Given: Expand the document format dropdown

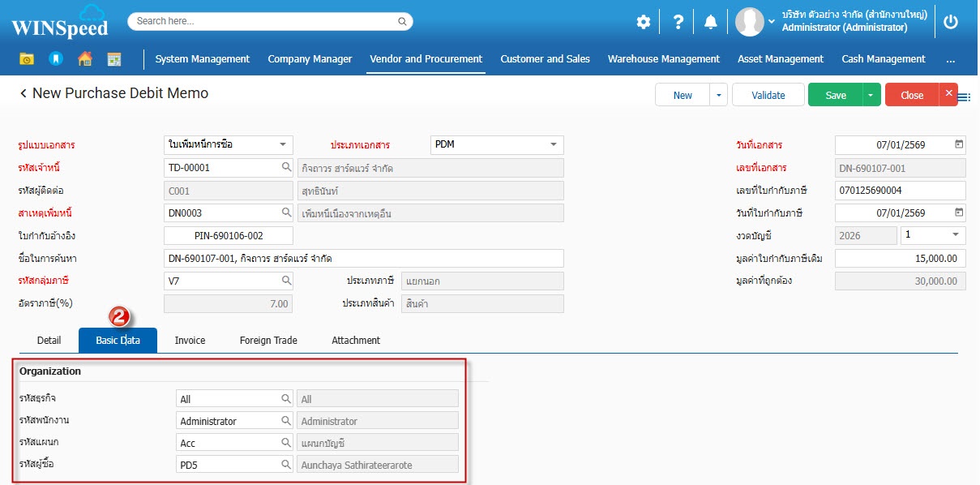Looking at the screenshot, I should [283, 144].
